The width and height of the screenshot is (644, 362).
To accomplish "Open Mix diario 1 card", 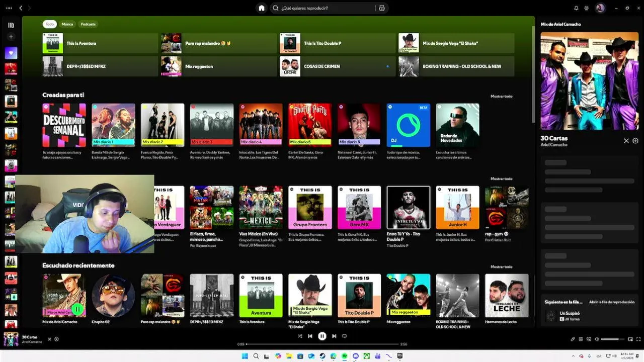I will pyautogui.click(x=113, y=132).
